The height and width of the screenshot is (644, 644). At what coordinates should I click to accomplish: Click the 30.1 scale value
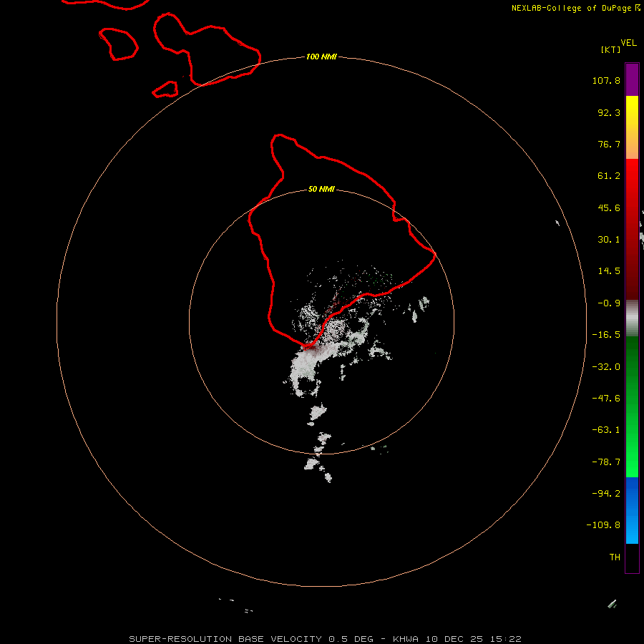[x=609, y=240]
